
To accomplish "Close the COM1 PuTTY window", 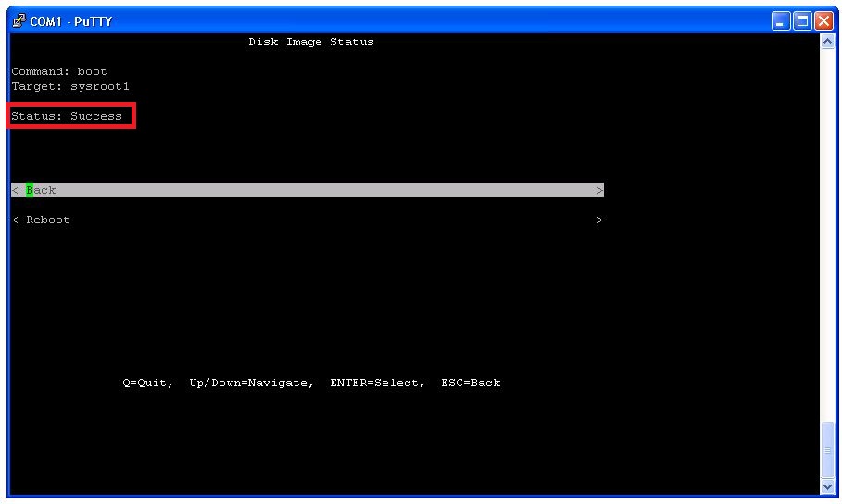I will click(823, 21).
